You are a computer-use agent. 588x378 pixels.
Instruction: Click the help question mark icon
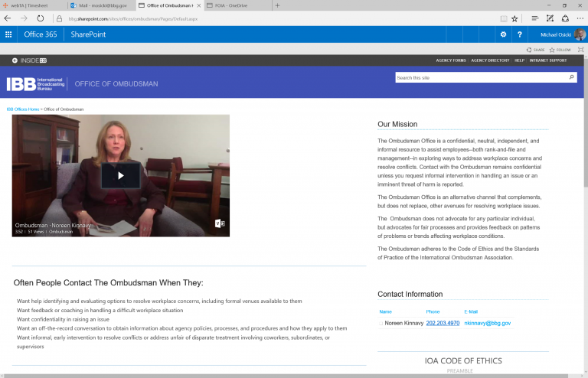pos(520,34)
